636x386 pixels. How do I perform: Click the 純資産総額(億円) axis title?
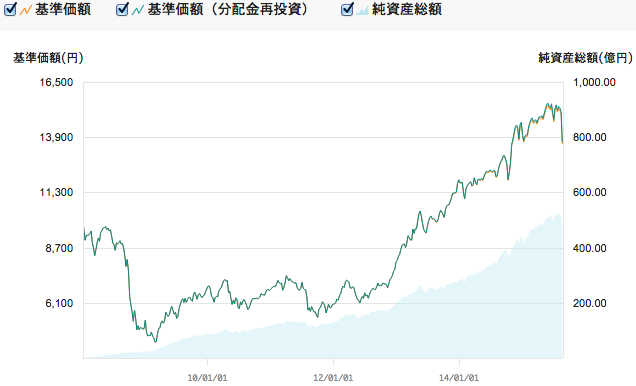(586, 58)
